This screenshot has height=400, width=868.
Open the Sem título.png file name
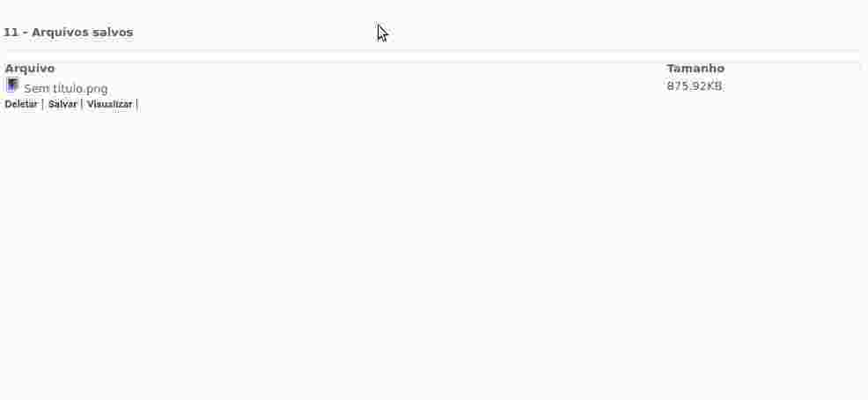pyautogui.click(x=66, y=89)
